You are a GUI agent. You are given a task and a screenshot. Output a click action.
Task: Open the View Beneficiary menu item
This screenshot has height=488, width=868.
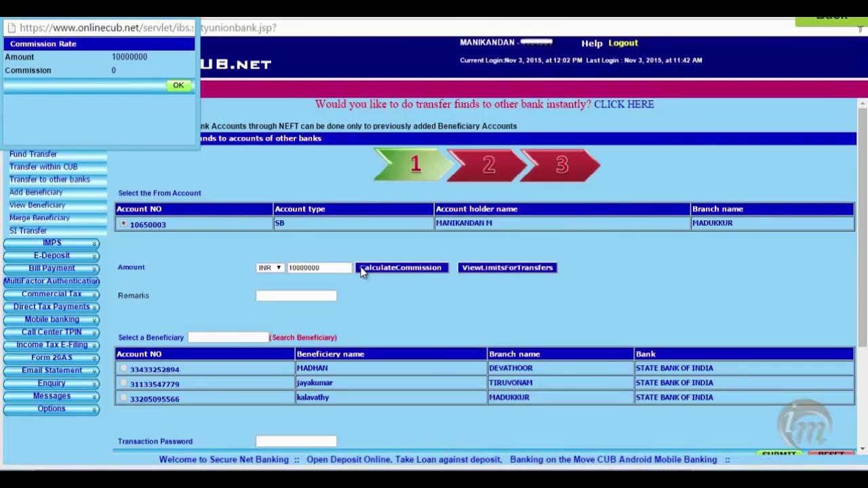tap(37, 205)
